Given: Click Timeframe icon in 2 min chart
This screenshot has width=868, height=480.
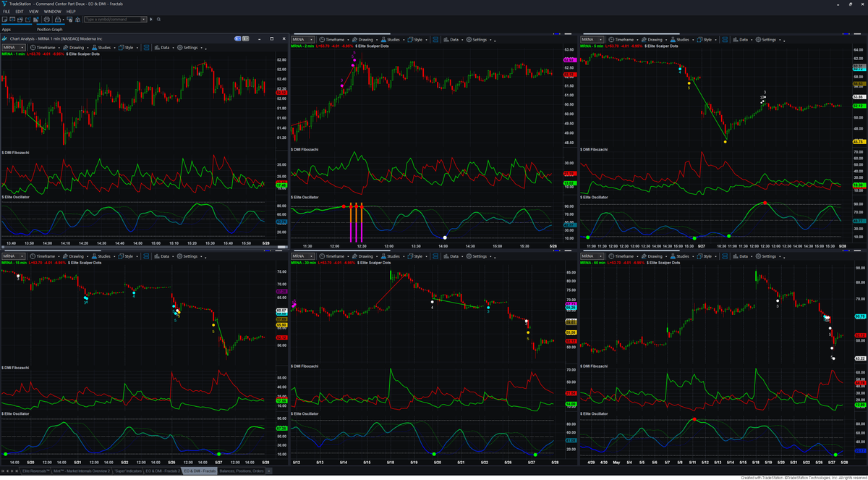Looking at the screenshot, I should 321,39.
